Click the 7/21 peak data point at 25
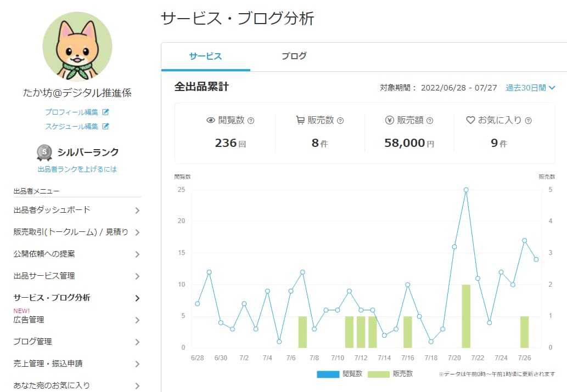The image size is (567, 392). 466,190
